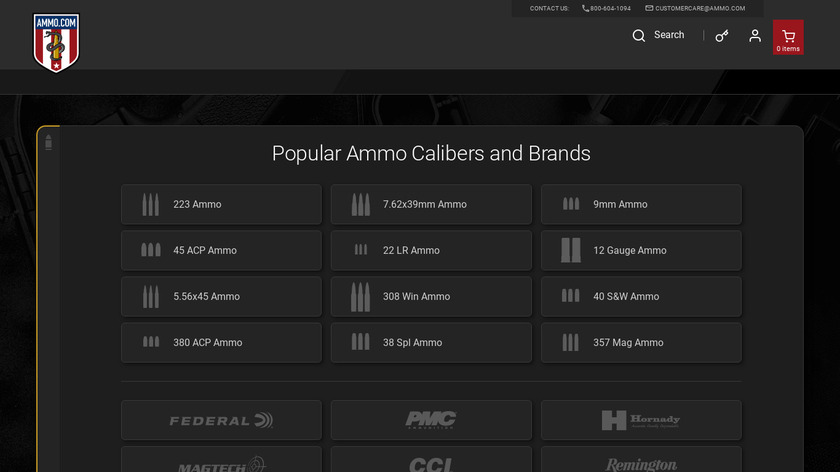The height and width of the screenshot is (472, 840).
Task: Click the bullets icon for 45 ACP Ammo
Action: click(x=151, y=250)
